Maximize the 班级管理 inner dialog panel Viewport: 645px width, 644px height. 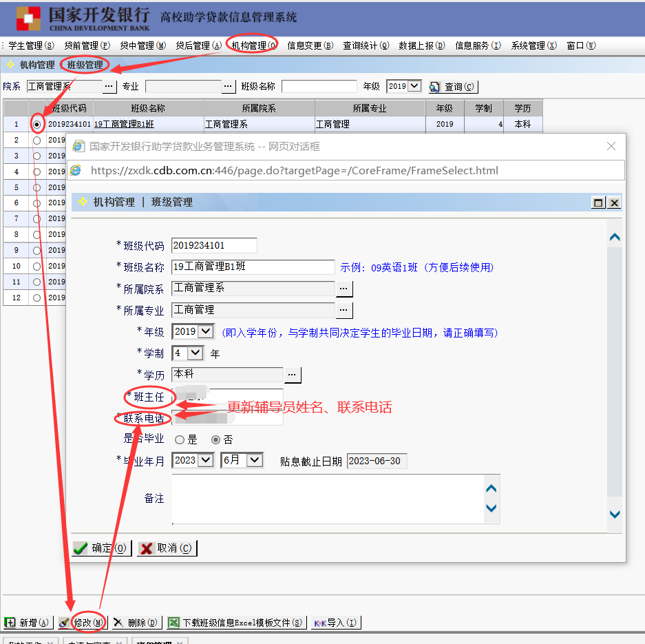pos(599,202)
